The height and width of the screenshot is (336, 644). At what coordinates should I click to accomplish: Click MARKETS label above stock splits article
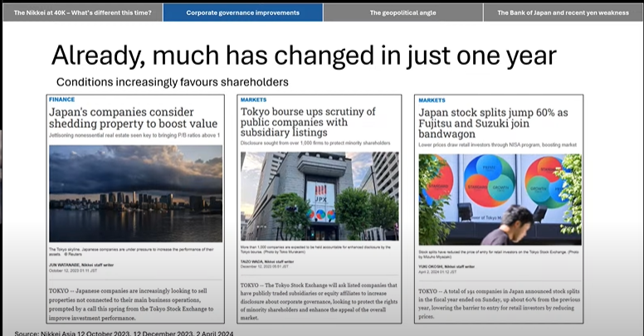click(x=432, y=100)
